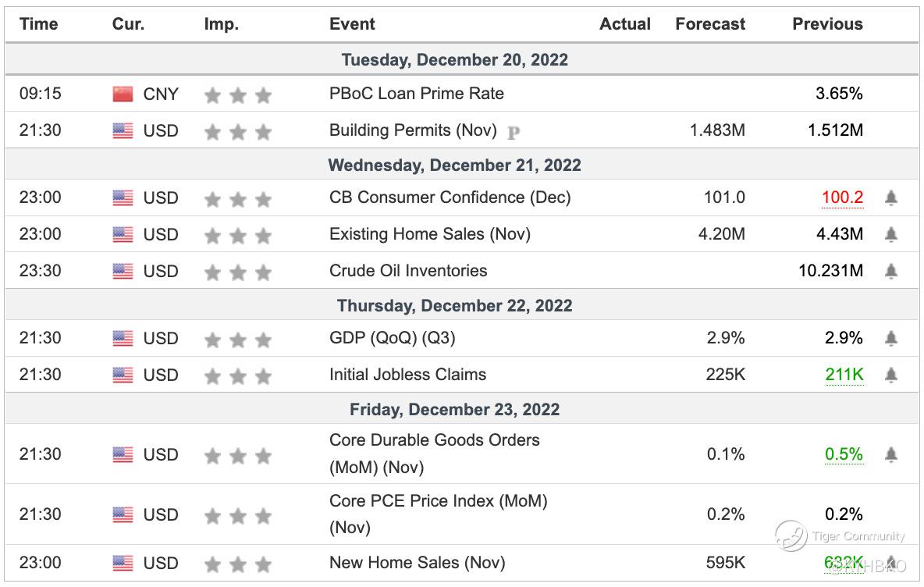Create alert for GDP (QoQ) (Q3)

(890, 339)
